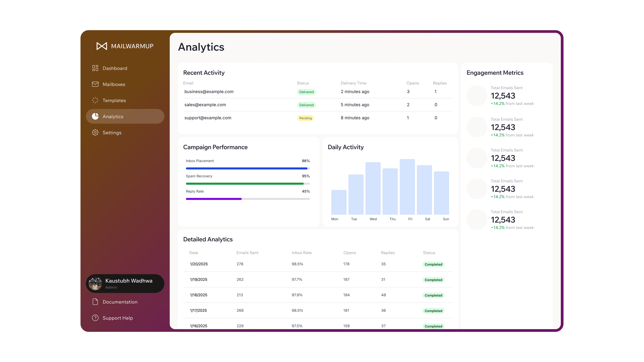
Task: Click the Analytics pie chart icon
Action: click(x=95, y=116)
